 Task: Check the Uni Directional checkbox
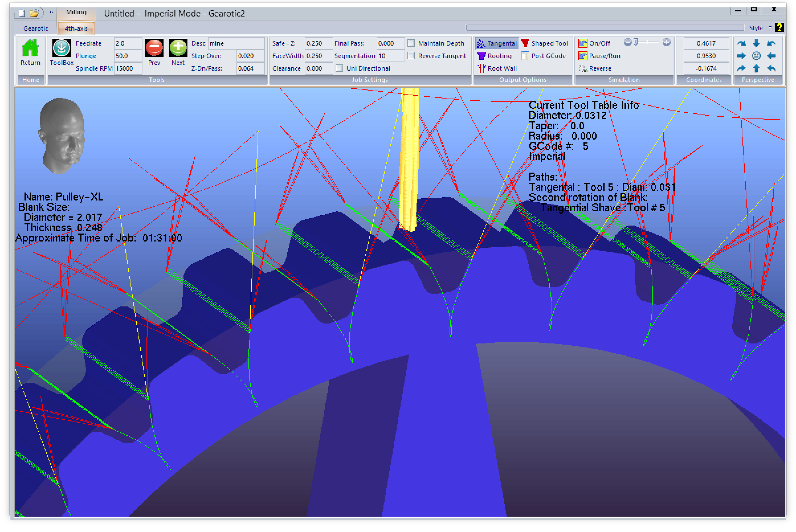(x=339, y=69)
